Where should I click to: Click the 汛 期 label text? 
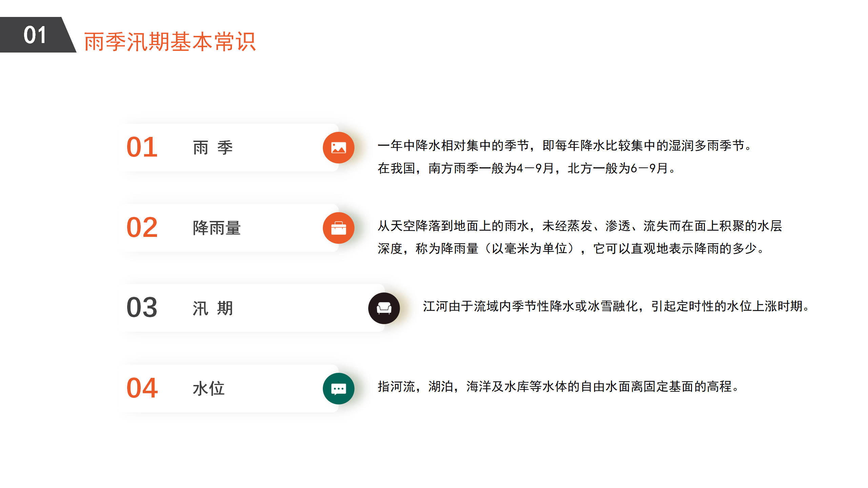[x=213, y=308]
